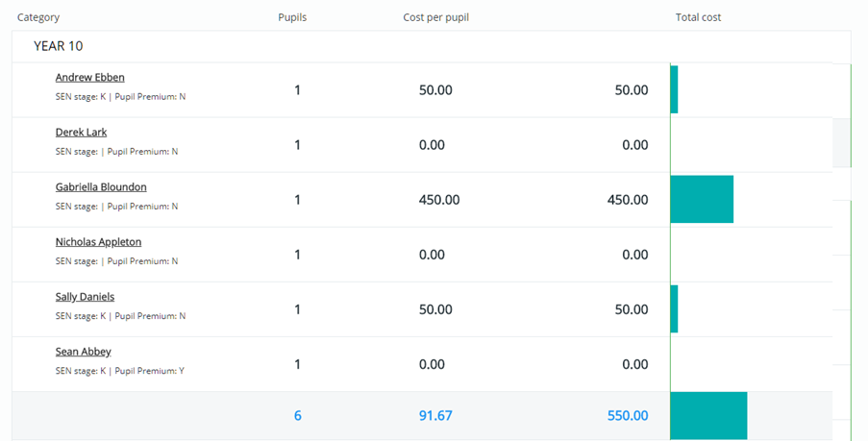This screenshot has height=441, width=868.
Task: Open Sally Daniels pupil link
Action: click(85, 297)
